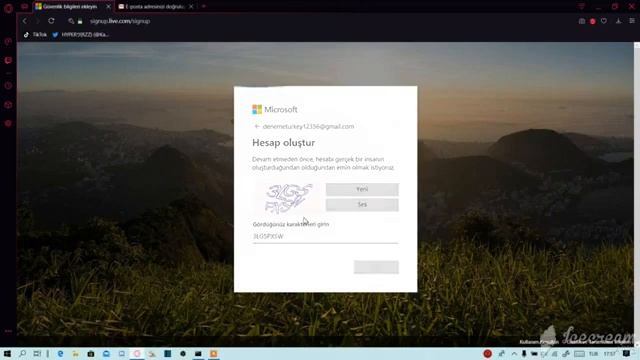The image size is (640, 360).
Task: Open the orange app on the taskbar
Action: pos(213,353)
